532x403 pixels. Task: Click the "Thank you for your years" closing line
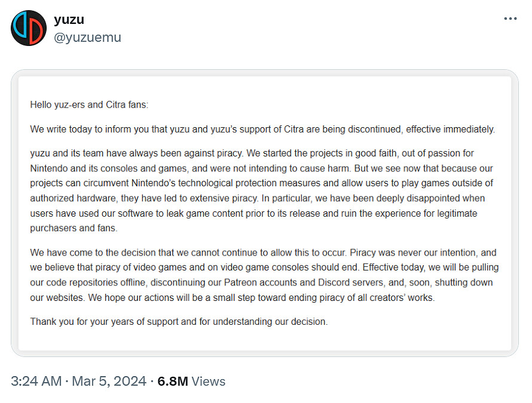[x=179, y=322]
